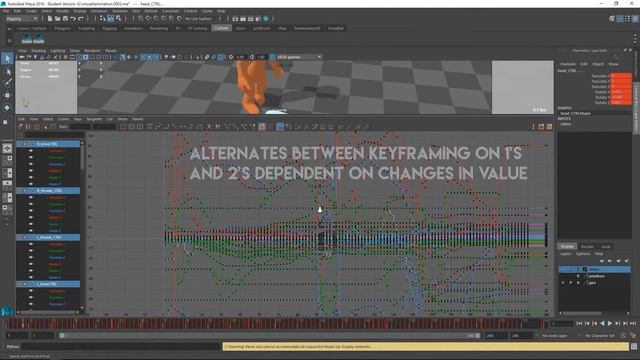The width and height of the screenshot is (640, 360).
Task: Toggle visibility column of the armature layer
Action: 563,276
